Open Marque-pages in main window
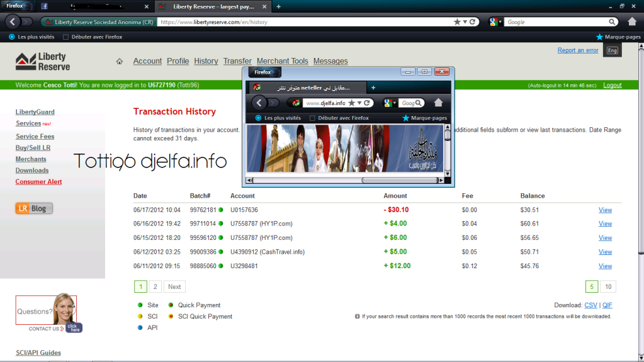Viewport: 644px width, 362px height. (619, 37)
